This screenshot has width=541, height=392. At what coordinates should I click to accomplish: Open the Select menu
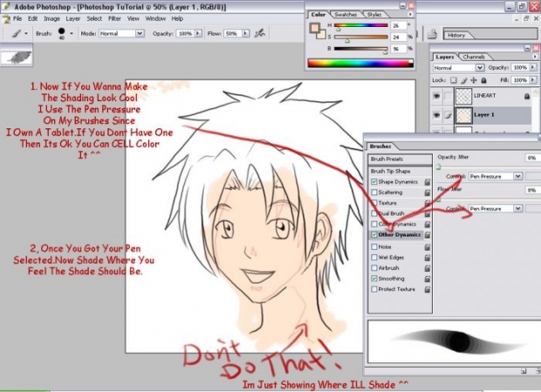point(94,18)
